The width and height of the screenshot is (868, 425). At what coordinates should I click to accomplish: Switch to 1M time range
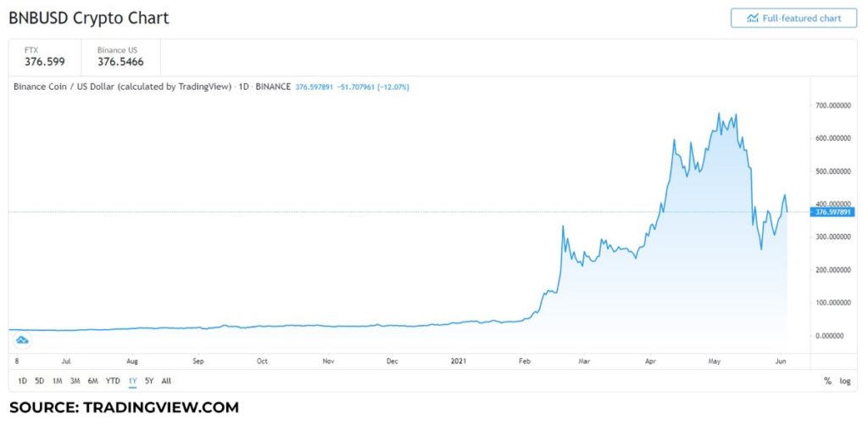click(x=57, y=381)
